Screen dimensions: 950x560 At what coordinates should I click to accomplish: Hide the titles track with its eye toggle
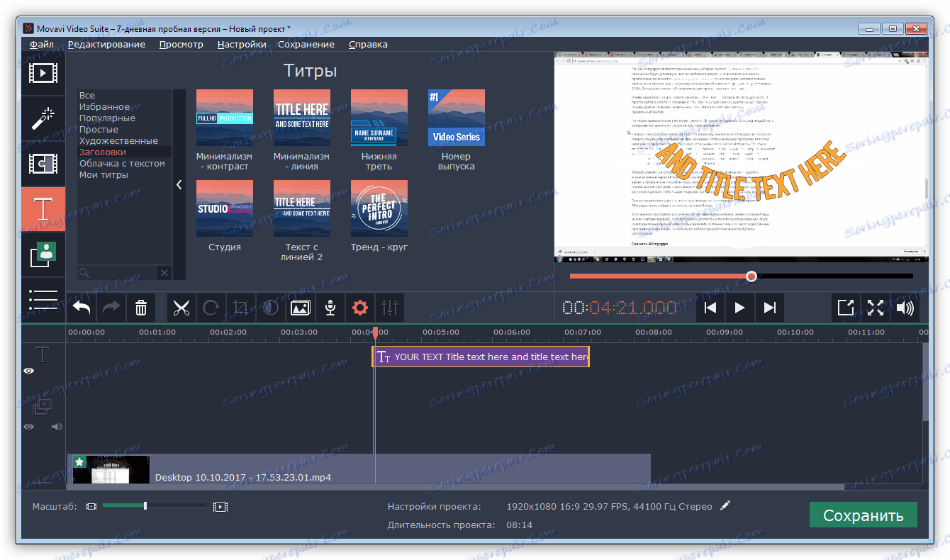(x=28, y=371)
